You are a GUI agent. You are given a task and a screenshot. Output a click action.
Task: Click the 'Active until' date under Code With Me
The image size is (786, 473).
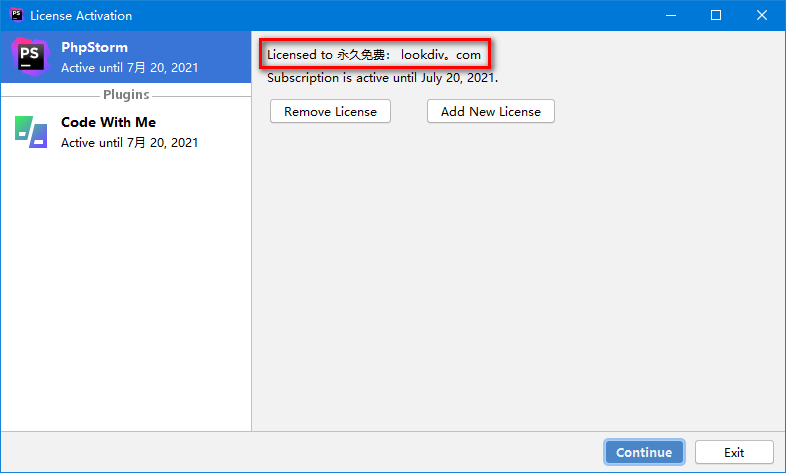[129, 143]
